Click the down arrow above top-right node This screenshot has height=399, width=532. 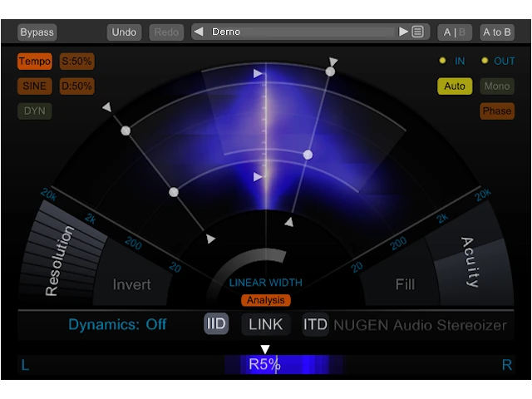pyautogui.click(x=333, y=62)
